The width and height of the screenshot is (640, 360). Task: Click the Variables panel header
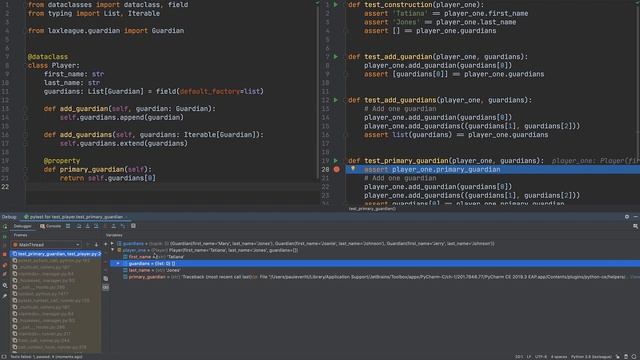tap(114, 235)
